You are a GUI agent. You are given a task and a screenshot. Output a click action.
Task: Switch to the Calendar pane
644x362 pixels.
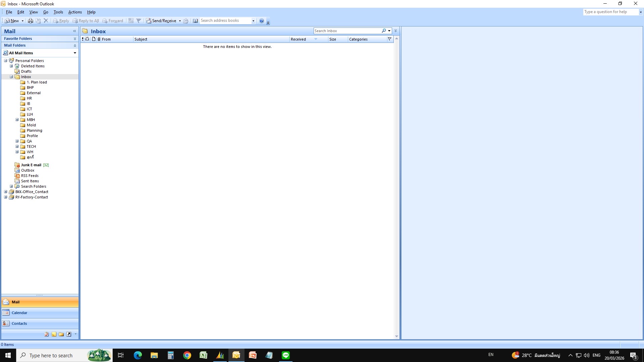(x=19, y=313)
